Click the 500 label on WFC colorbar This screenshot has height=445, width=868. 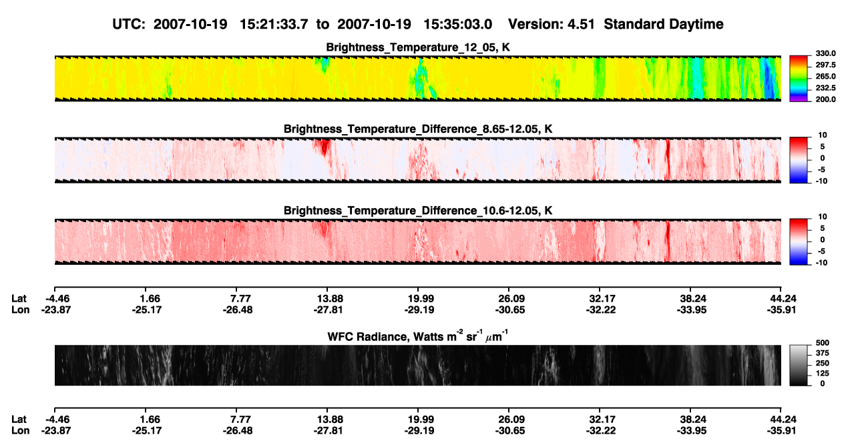(823, 343)
